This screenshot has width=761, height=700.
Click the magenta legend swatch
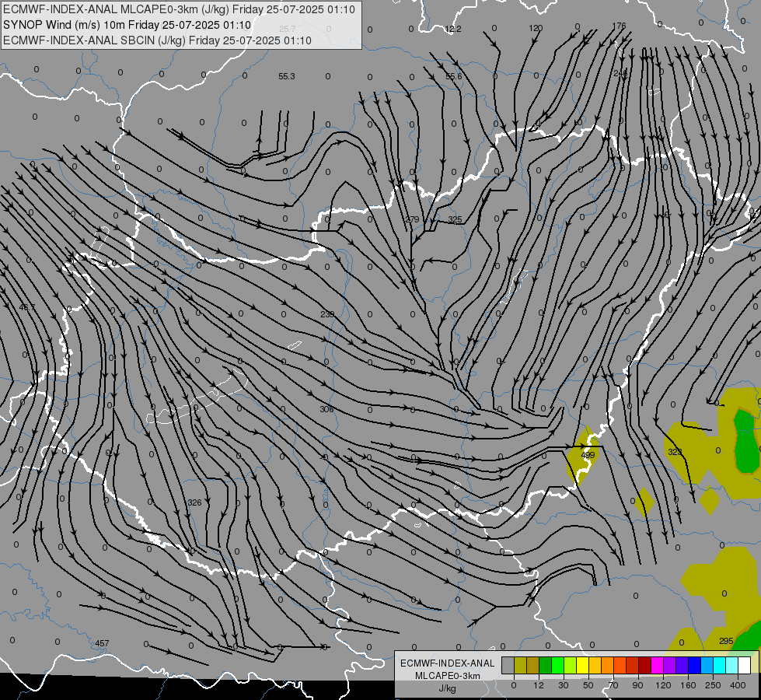point(658,666)
